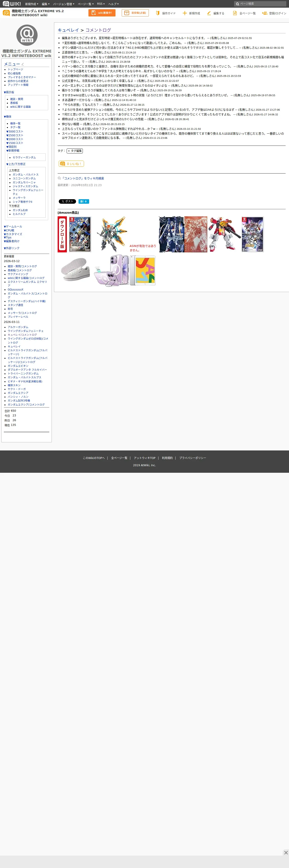The image size is (289, 868).
Task: Click the 0 いいね! like button
Action: point(71,164)
